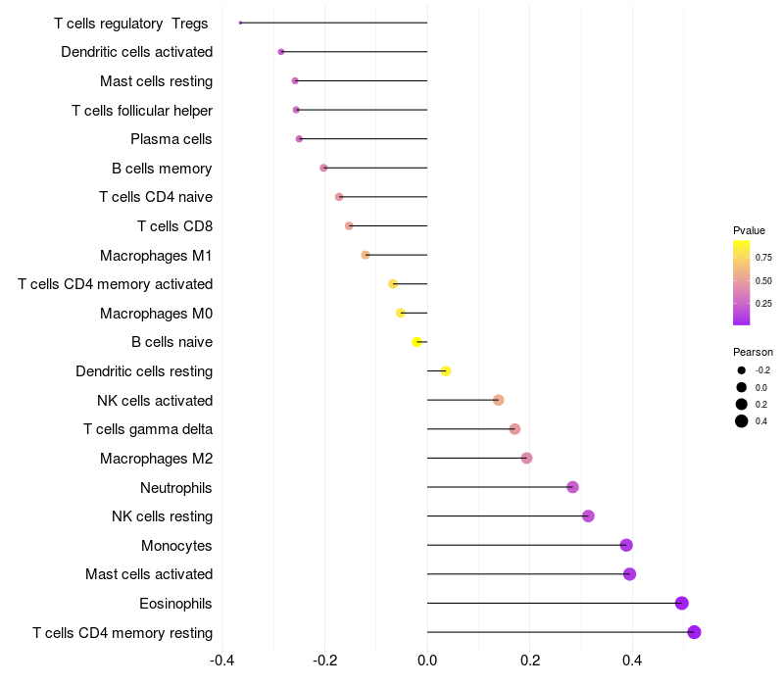This screenshot has width=784, height=686.
Task: Select the Eosinophils lollipop dot
Action: coord(681,603)
